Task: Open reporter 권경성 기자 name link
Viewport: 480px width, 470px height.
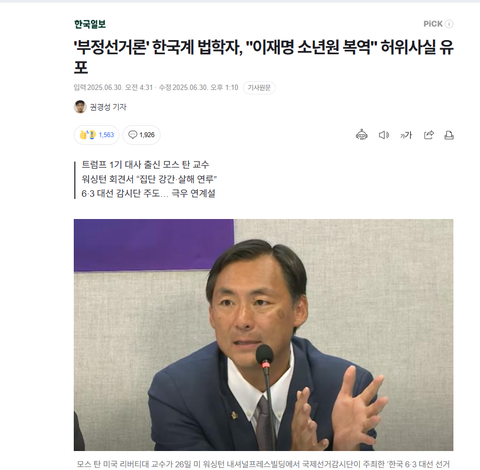Action: pyautogui.click(x=108, y=107)
